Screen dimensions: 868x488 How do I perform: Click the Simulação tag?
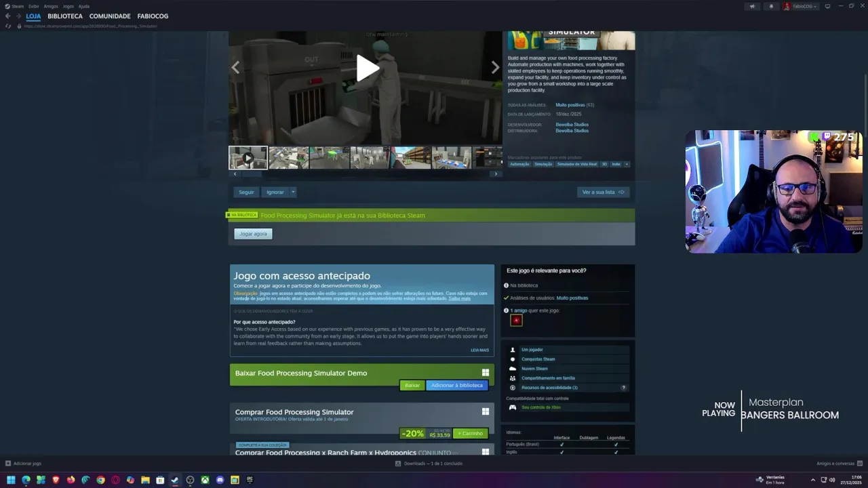[x=543, y=164]
